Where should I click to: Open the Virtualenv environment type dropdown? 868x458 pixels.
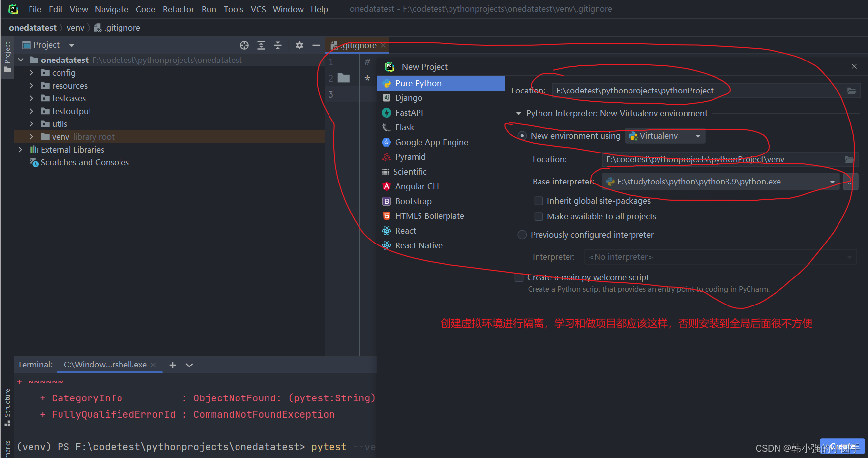pyautogui.click(x=665, y=136)
